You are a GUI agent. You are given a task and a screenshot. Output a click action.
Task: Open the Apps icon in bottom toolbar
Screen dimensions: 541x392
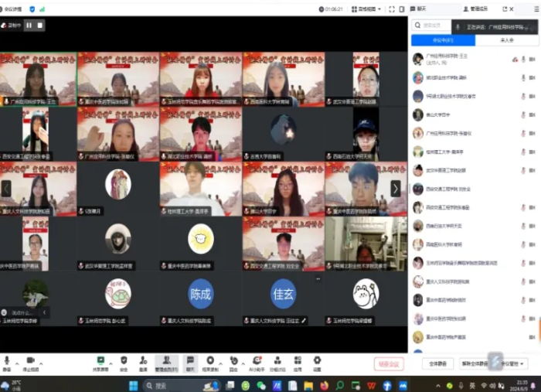coord(298,361)
